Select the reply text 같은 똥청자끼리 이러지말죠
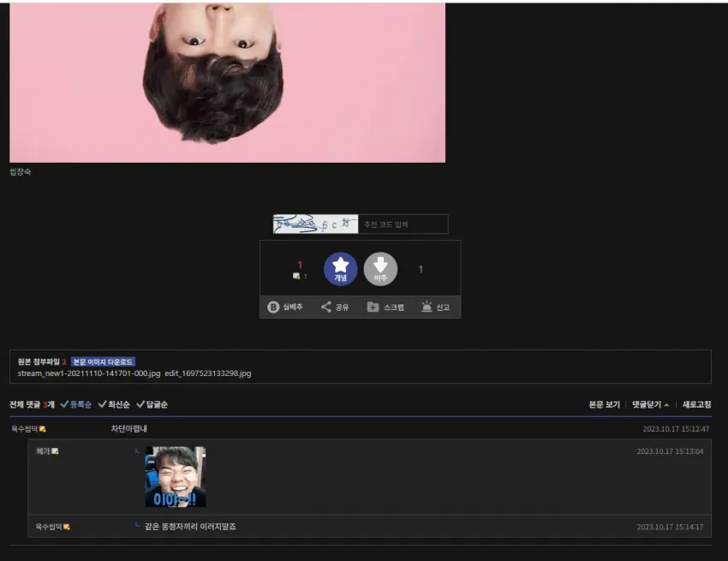The image size is (728, 561). coord(190,527)
